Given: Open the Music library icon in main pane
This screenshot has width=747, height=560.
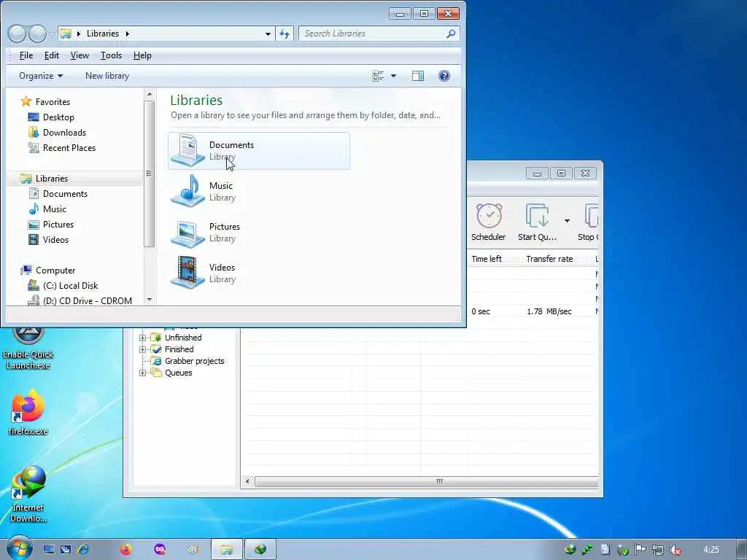Looking at the screenshot, I should 187,191.
